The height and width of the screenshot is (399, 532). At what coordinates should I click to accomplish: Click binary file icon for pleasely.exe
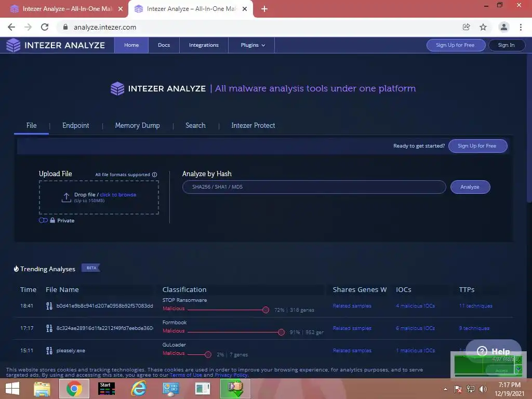click(x=49, y=351)
